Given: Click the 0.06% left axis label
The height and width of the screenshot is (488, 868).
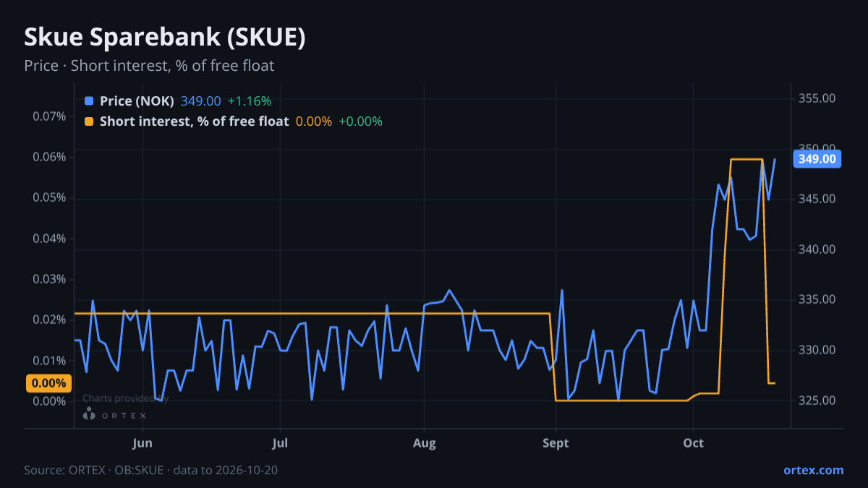Looking at the screenshot, I should click(x=49, y=157).
